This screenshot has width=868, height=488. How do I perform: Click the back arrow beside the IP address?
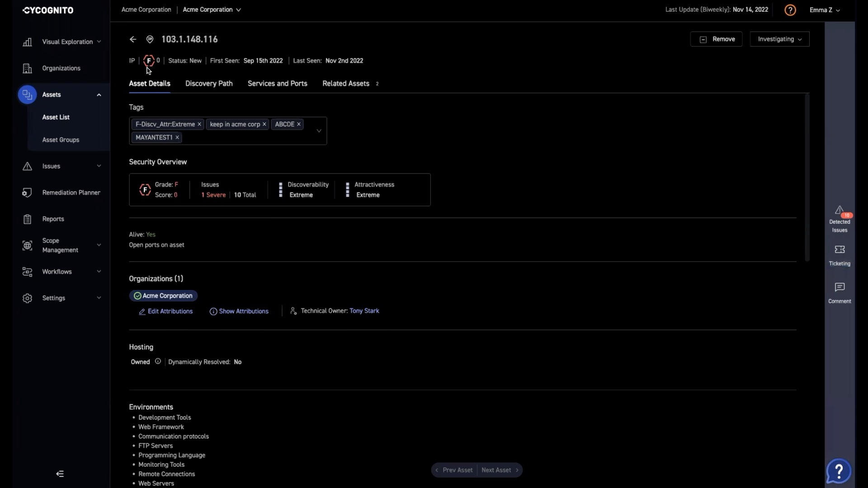click(132, 39)
